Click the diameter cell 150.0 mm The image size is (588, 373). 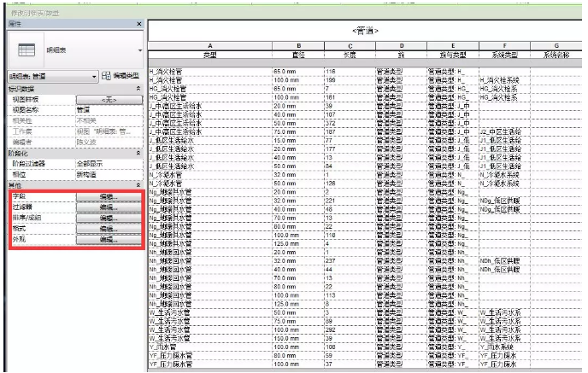pos(298,339)
